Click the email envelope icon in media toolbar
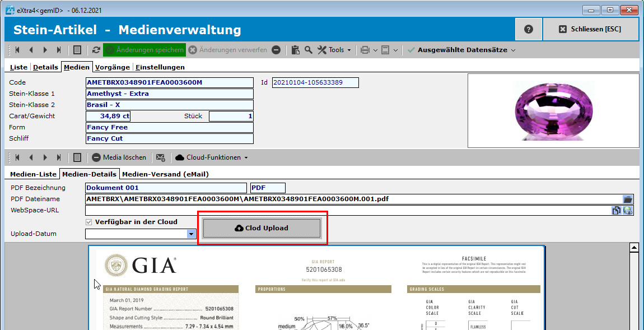Image resolution: width=644 pixels, height=330 pixels. [161, 157]
